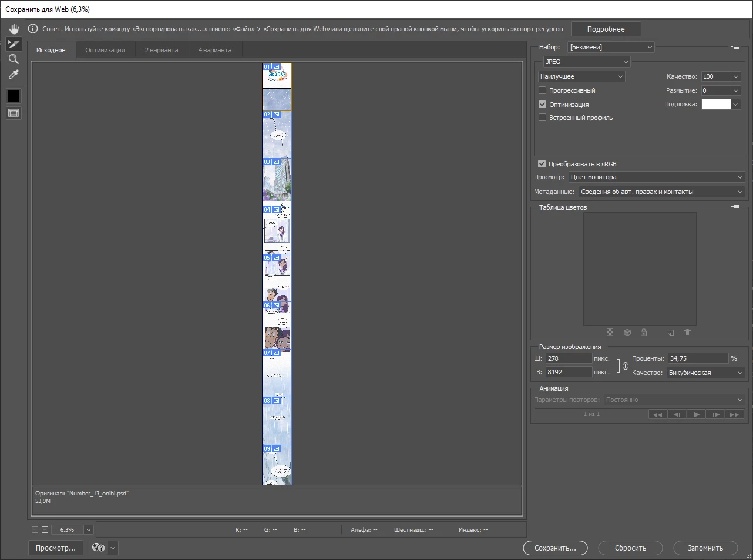Click the Подробнее button
The image size is (753, 560).
(606, 29)
